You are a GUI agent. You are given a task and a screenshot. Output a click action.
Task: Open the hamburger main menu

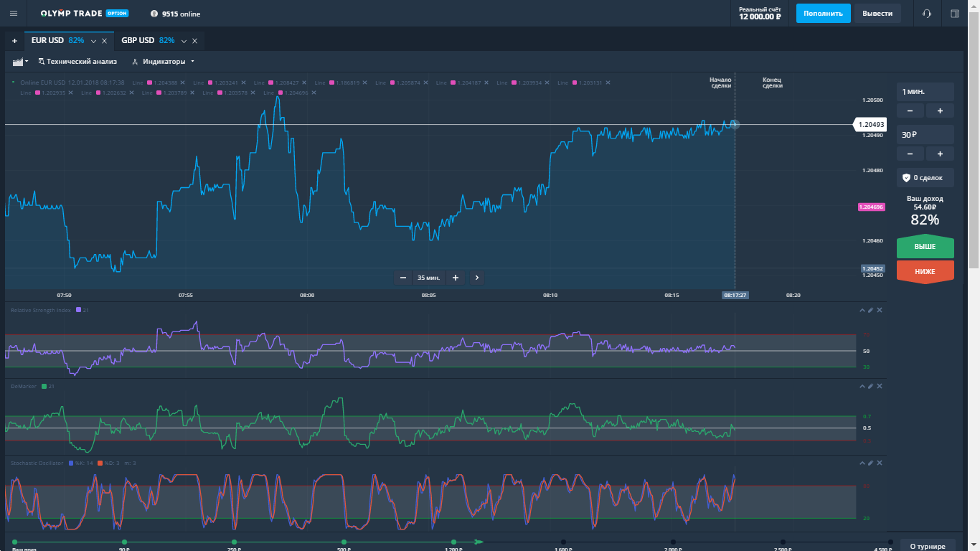(13, 14)
